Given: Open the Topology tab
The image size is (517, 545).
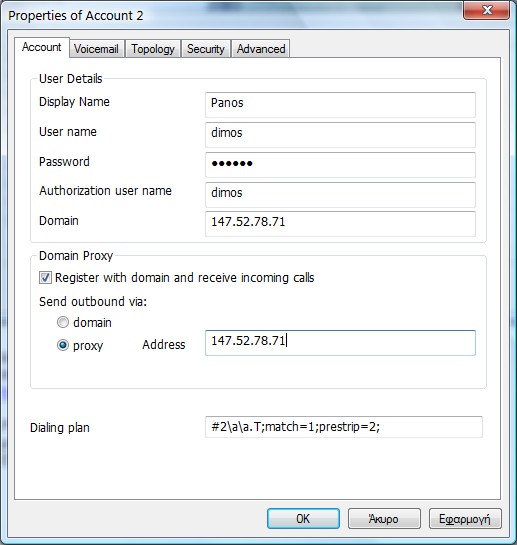Looking at the screenshot, I should coord(153,49).
